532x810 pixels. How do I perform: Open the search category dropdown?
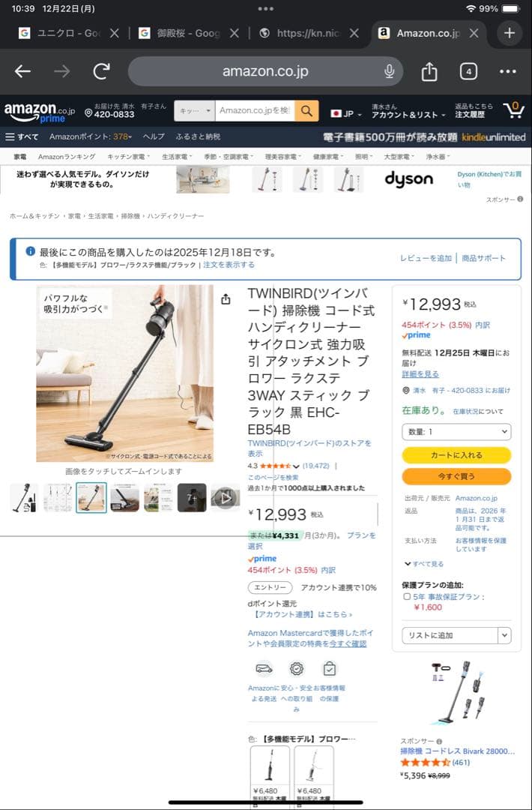(x=195, y=111)
